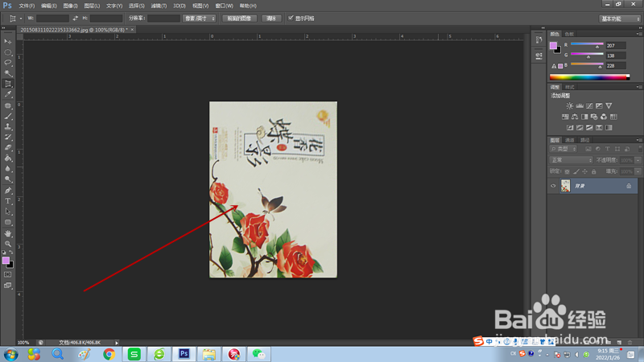Hide the Background layer eye icon
Viewport: 644px width, 362px height.
553,186
